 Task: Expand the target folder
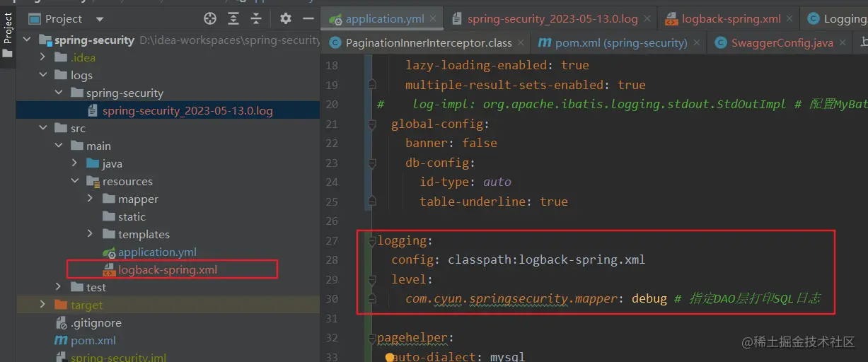click(x=43, y=305)
